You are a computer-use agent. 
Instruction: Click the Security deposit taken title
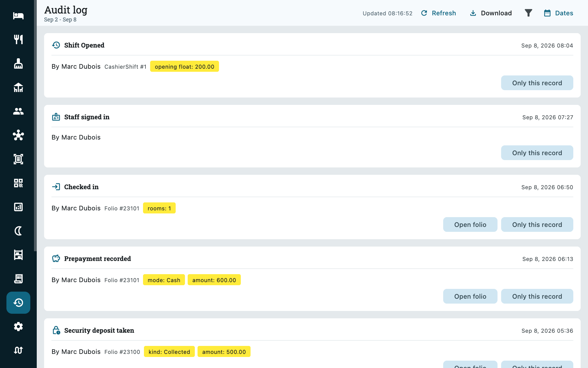(x=99, y=330)
